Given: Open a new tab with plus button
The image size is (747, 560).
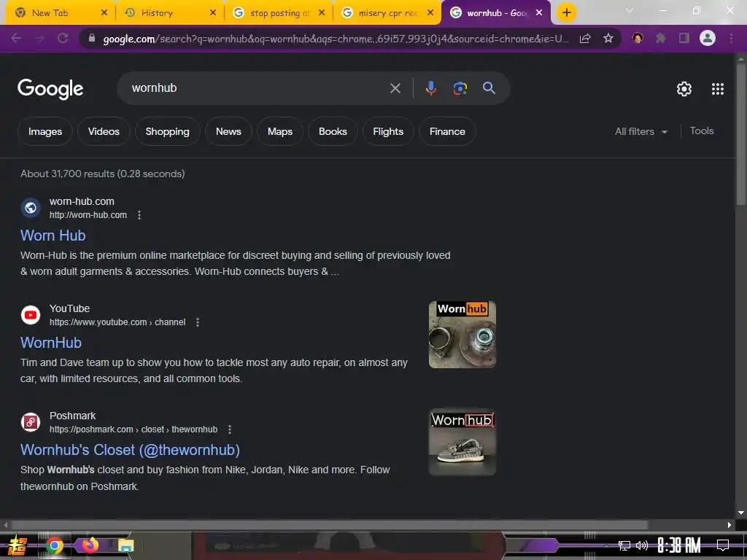Looking at the screenshot, I should click(x=566, y=13).
